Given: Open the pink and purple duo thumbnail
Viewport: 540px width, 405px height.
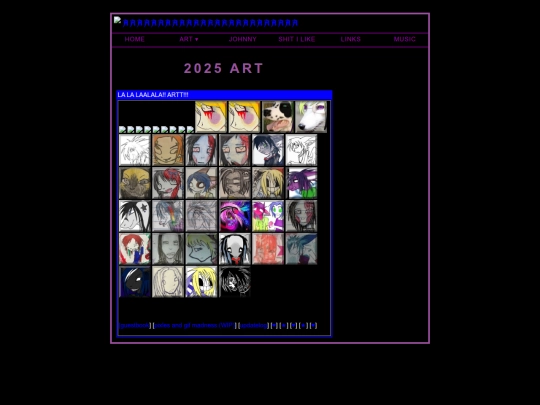Looking at the screenshot, I should click(x=268, y=216).
